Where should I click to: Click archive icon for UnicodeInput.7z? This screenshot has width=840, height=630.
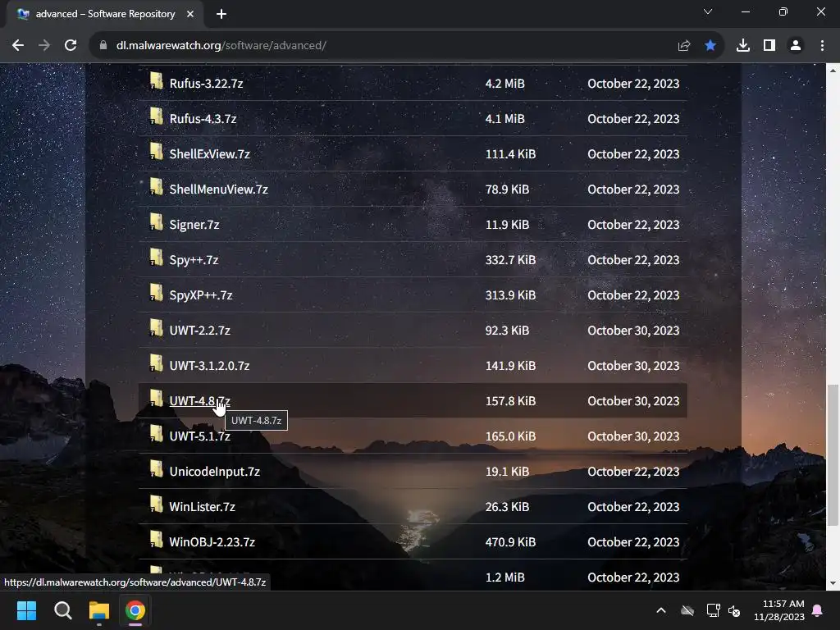[x=156, y=469]
